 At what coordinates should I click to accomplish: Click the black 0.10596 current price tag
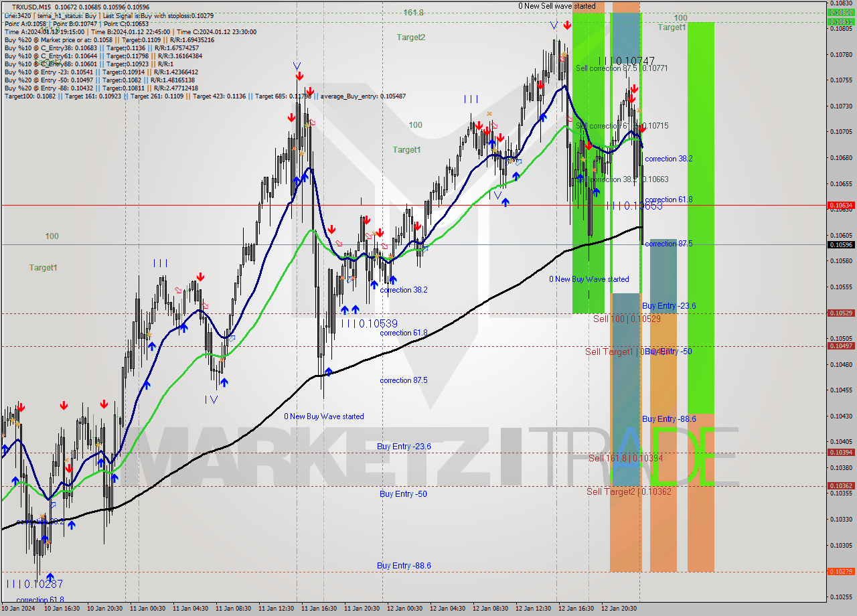pos(841,245)
